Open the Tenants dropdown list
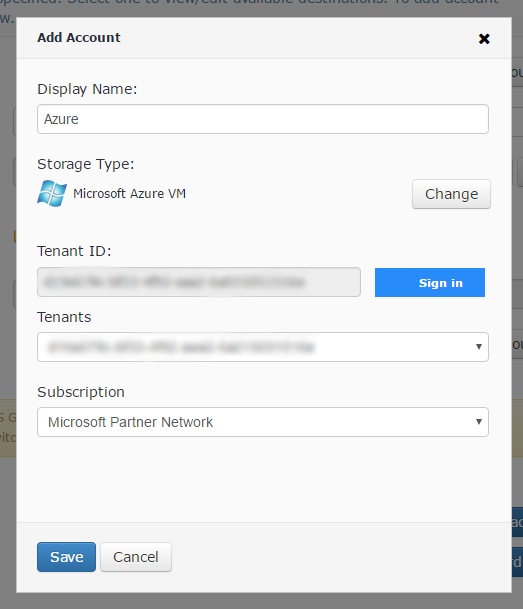This screenshot has width=523, height=609. [x=263, y=347]
